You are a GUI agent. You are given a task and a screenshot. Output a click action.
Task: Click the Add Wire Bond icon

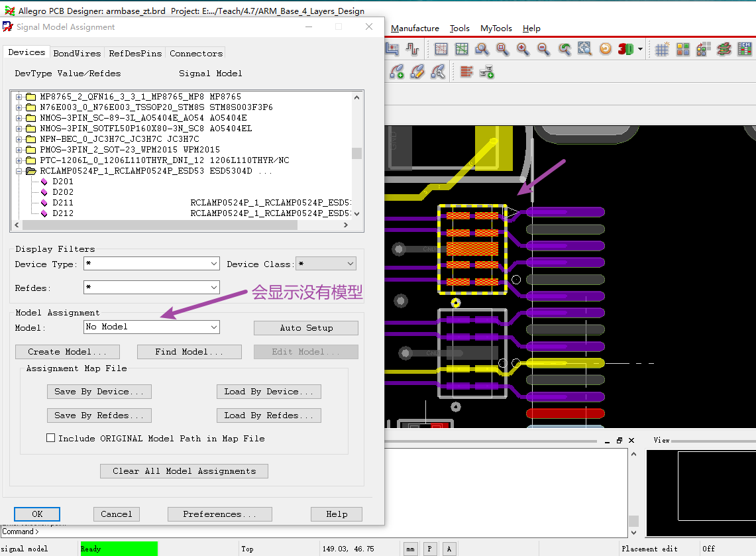[x=396, y=72]
